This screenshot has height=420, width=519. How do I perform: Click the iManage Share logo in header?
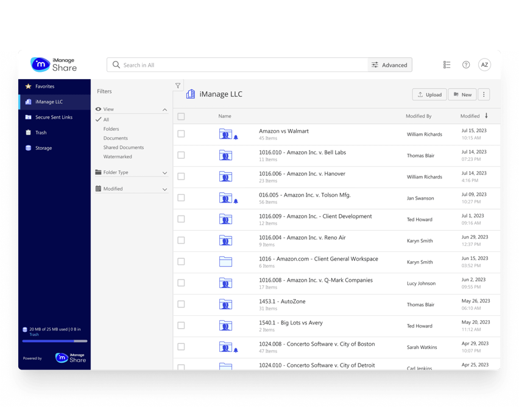[x=54, y=65]
